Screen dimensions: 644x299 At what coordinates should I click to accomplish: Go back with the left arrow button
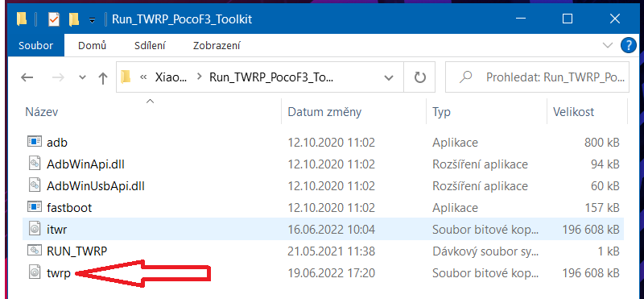tap(27, 77)
